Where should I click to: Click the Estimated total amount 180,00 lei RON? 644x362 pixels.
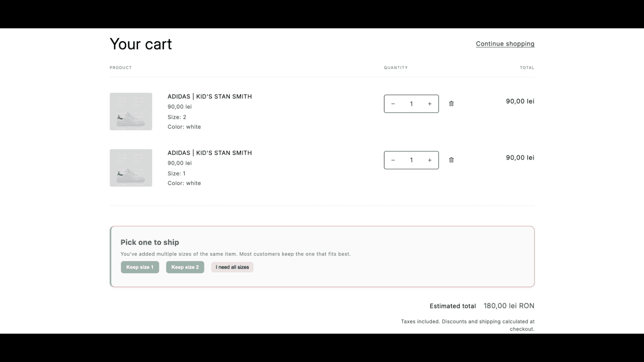[509, 306]
